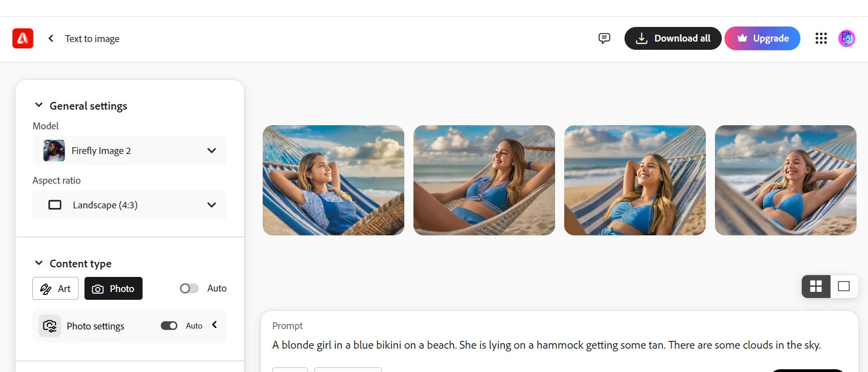Image resolution: width=868 pixels, height=372 pixels.
Task: Switch to single image view icon
Action: (x=844, y=287)
